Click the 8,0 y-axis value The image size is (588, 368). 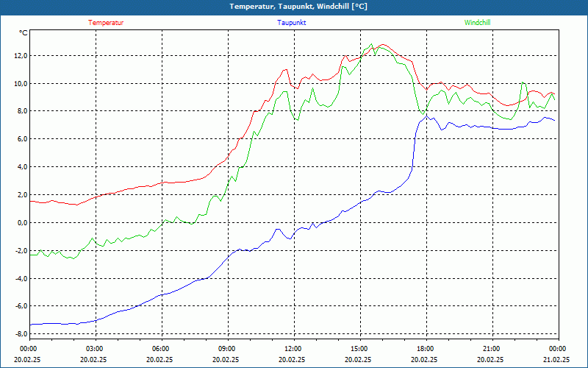[x=23, y=111]
